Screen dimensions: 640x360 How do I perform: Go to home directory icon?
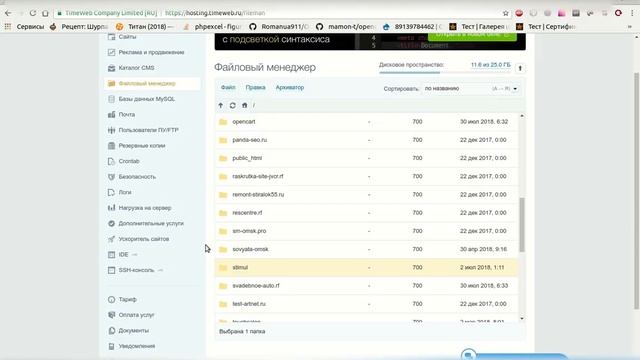(244, 105)
